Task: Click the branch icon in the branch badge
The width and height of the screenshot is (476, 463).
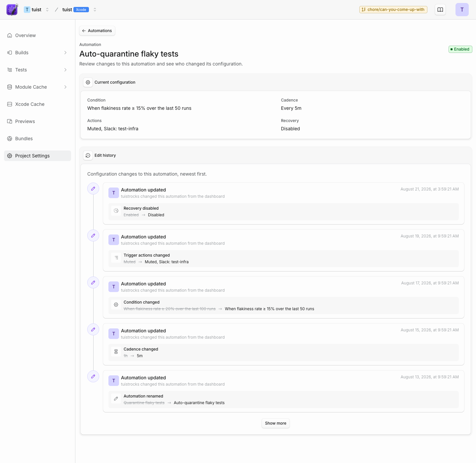Action: (x=364, y=10)
